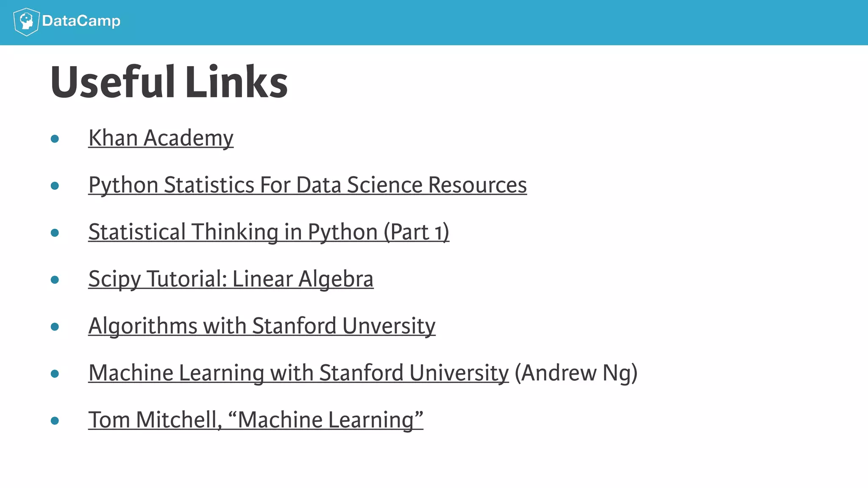Click the bullet next to Tom Mitchell
The height and width of the screenshot is (488, 868).
(55, 421)
